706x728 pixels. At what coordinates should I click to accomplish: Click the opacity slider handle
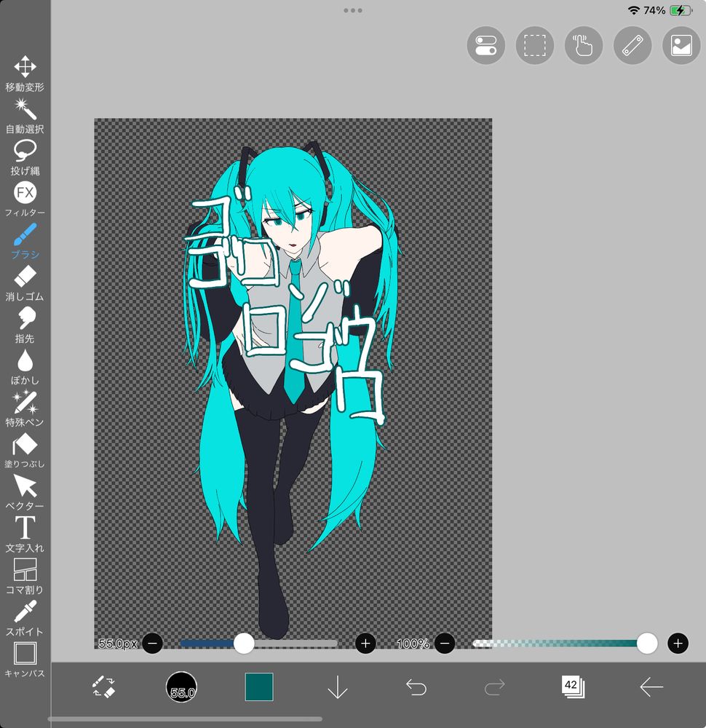click(646, 644)
